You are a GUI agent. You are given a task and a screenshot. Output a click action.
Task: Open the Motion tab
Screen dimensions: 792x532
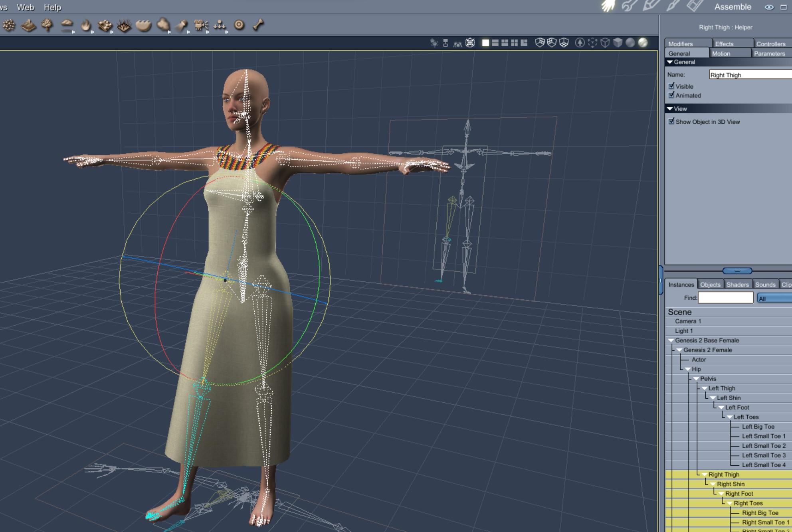(721, 53)
